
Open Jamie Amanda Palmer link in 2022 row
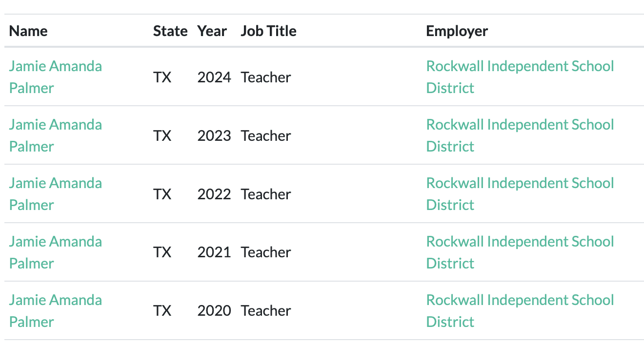(x=56, y=194)
